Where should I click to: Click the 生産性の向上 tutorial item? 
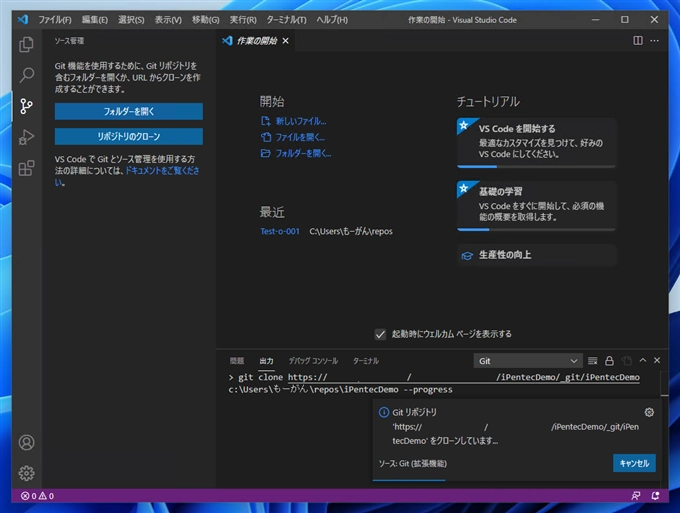coord(536,255)
